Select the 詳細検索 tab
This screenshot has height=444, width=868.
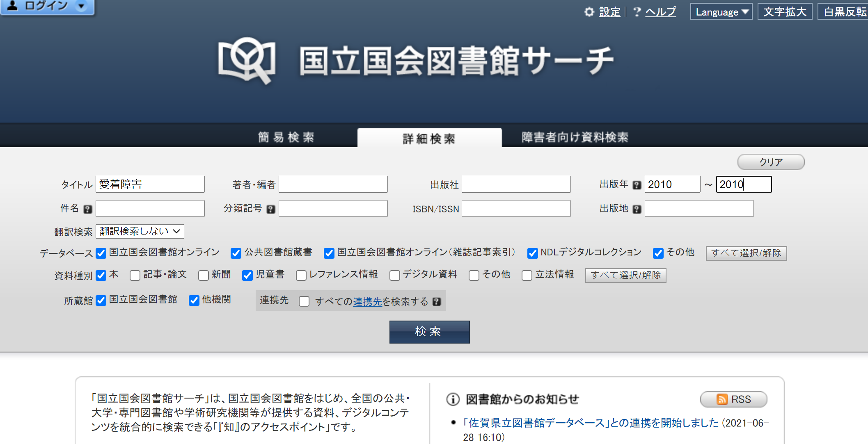(429, 139)
